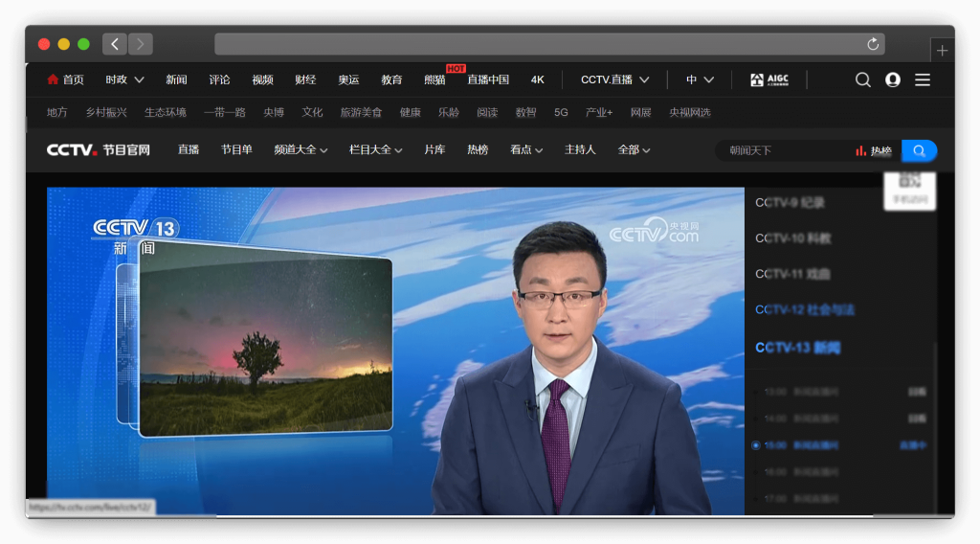Go to the 5G link
Image resolution: width=980 pixels, height=544 pixels.
pyautogui.click(x=561, y=113)
